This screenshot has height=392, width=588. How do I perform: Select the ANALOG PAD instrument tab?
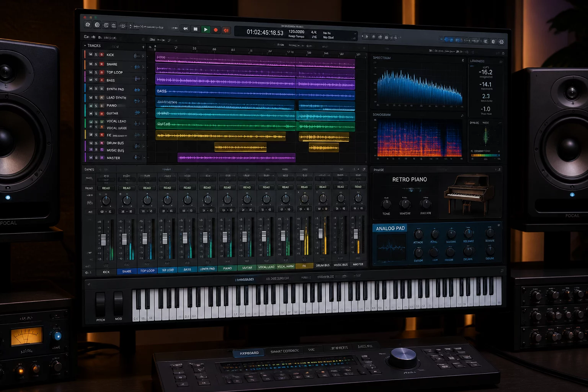point(390,229)
